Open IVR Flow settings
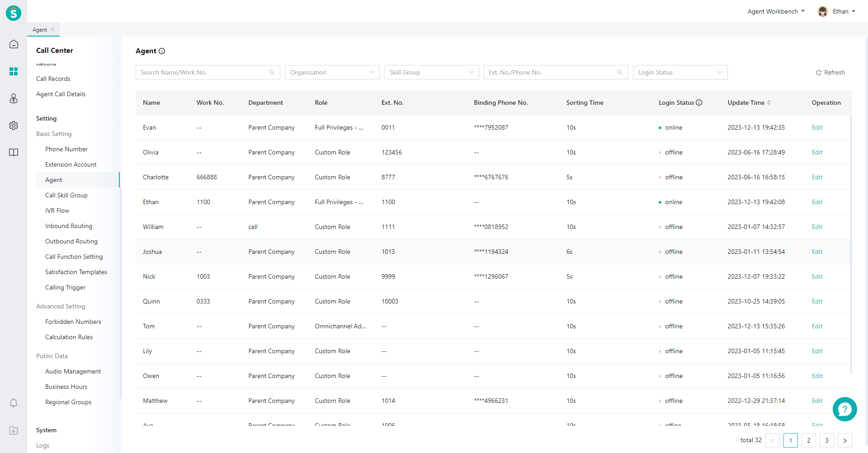Viewport: 868px width, 453px height. (x=57, y=210)
